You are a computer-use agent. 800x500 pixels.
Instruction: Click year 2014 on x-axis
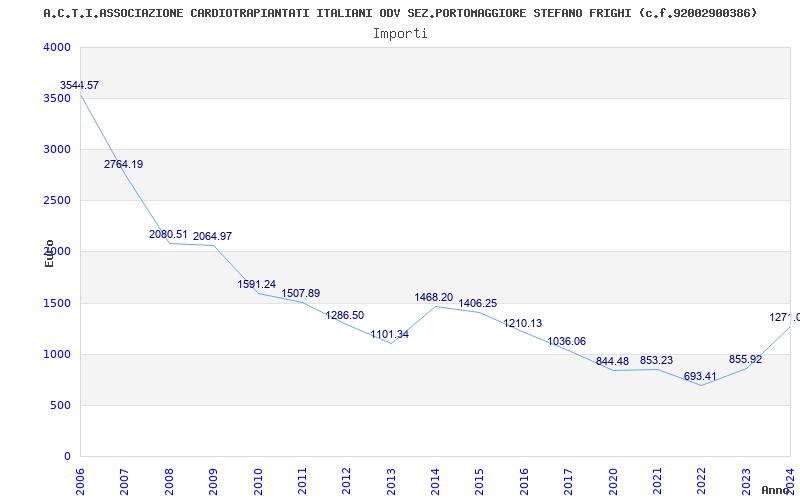(435, 481)
